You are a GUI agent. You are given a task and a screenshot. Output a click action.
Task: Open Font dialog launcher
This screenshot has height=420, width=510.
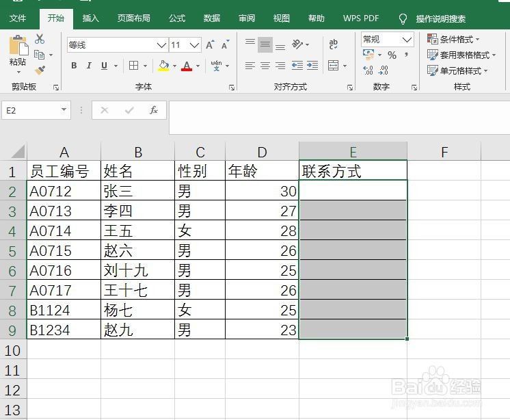[x=232, y=87]
